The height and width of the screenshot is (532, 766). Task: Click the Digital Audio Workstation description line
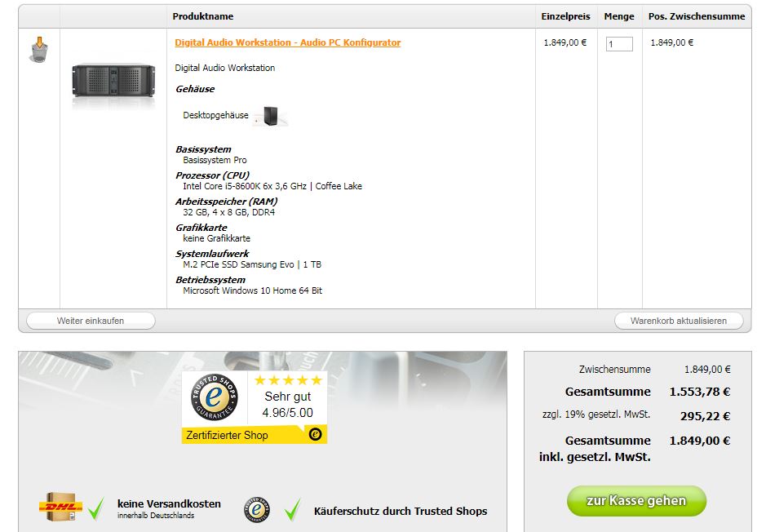[224, 68]
